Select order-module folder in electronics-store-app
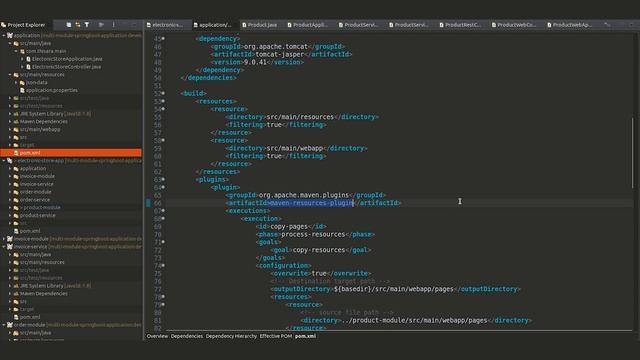This screenshot has width=640, height=360. 36,192
